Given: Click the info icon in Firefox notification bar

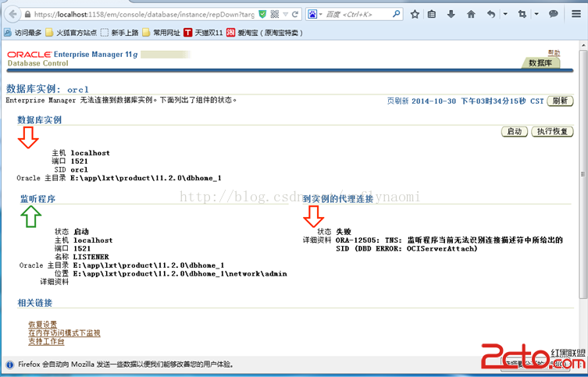Looking at the screenshot, I should click(x=10, y=365).
